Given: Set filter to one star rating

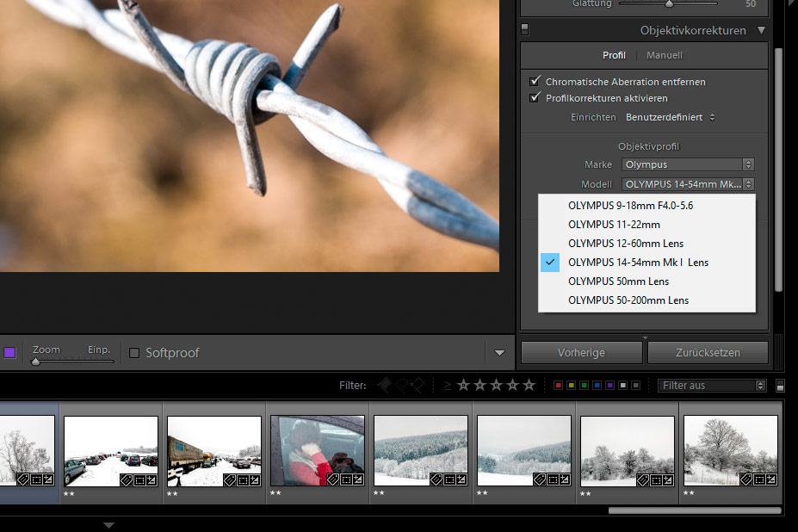Looking at the screenshot, I should 463,386.
